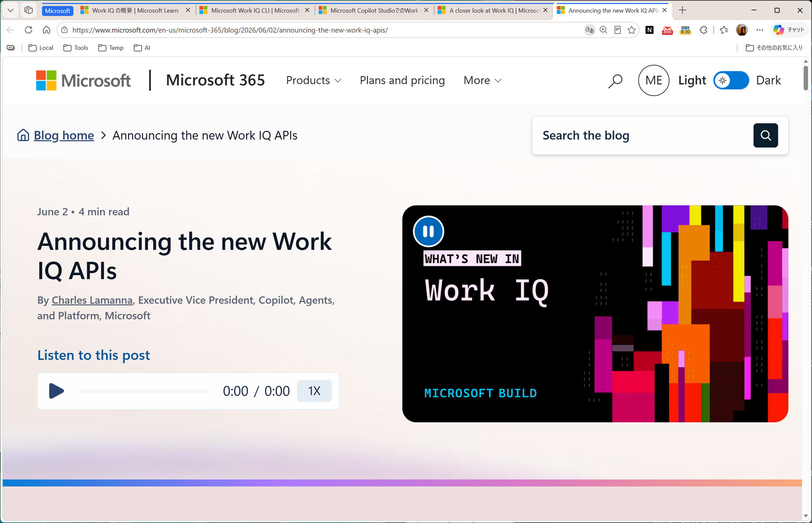Click the Work IQ video thumbnail
Image resolution: width=812 pixels, height=523 pixels.
pyautogui.click(x=595, y=314)
